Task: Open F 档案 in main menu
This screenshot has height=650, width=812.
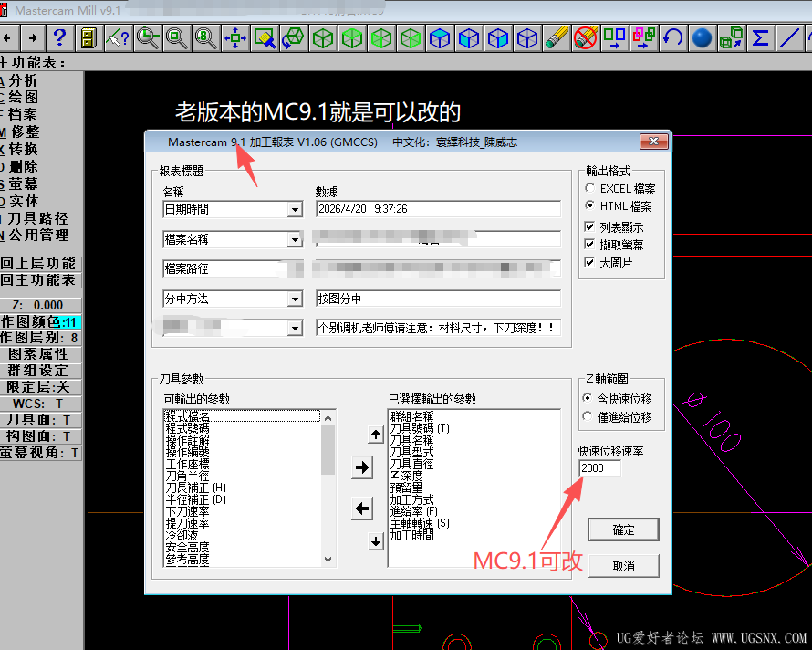Action: [19, 114]
